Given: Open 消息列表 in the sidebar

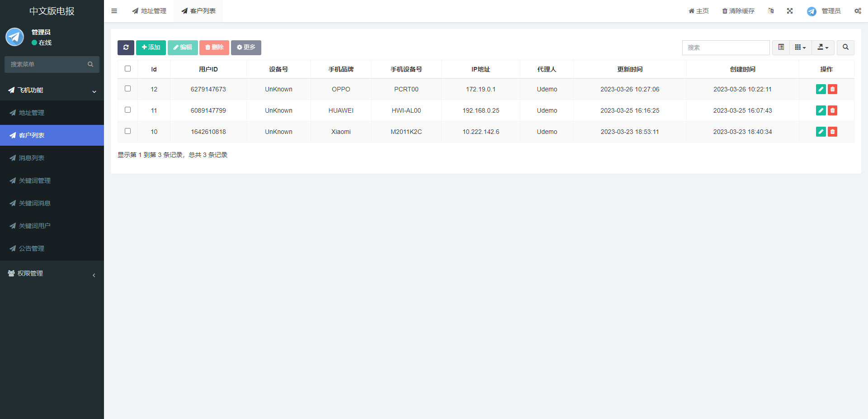Looking at the screenshot, I should click(x=32, y=158).
